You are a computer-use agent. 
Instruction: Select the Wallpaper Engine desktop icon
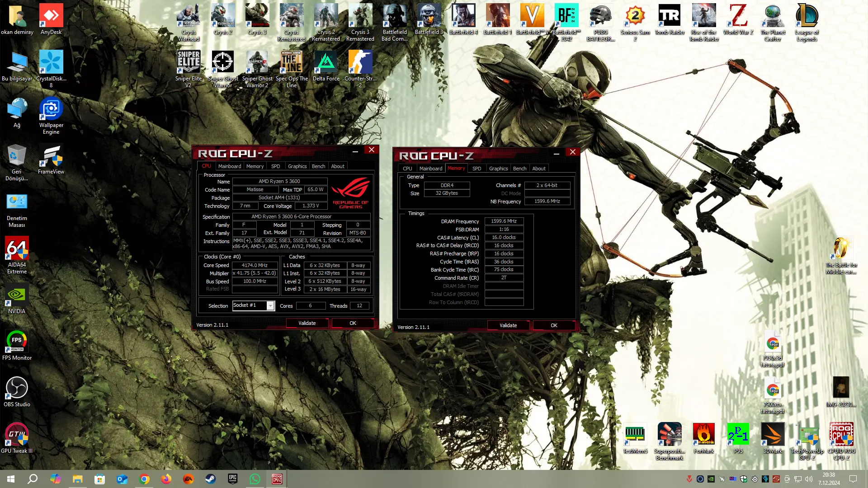click(51, 116)
